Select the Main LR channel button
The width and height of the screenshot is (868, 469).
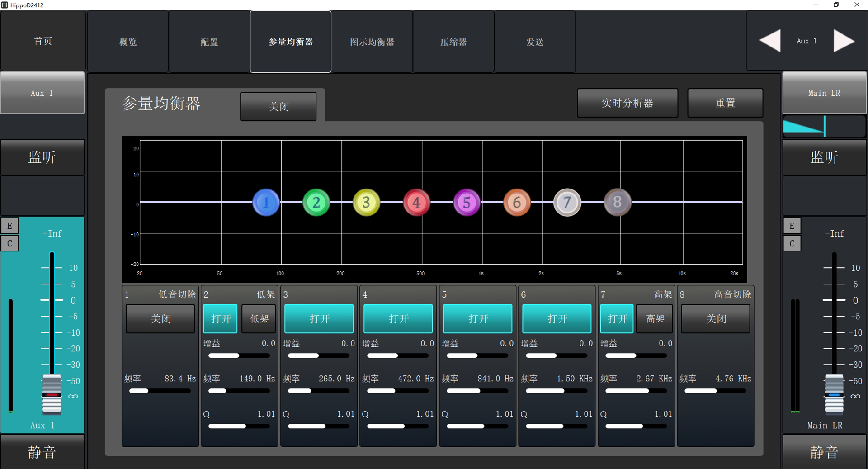pyautogui.click(x=824, y=93)
